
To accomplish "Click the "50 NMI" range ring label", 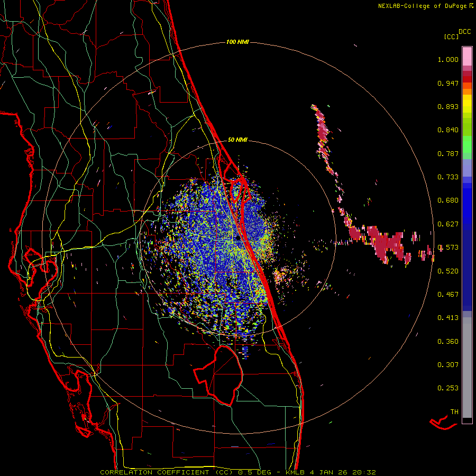I will (x=237, y=140).
